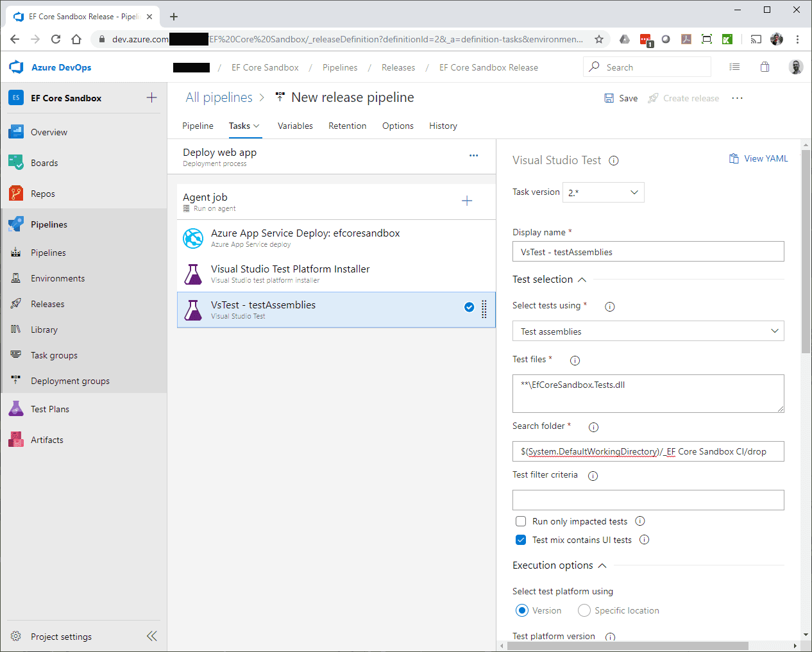Expand the Select tests using dropdown
The image size is (812, 652).
tap(648, 331)
